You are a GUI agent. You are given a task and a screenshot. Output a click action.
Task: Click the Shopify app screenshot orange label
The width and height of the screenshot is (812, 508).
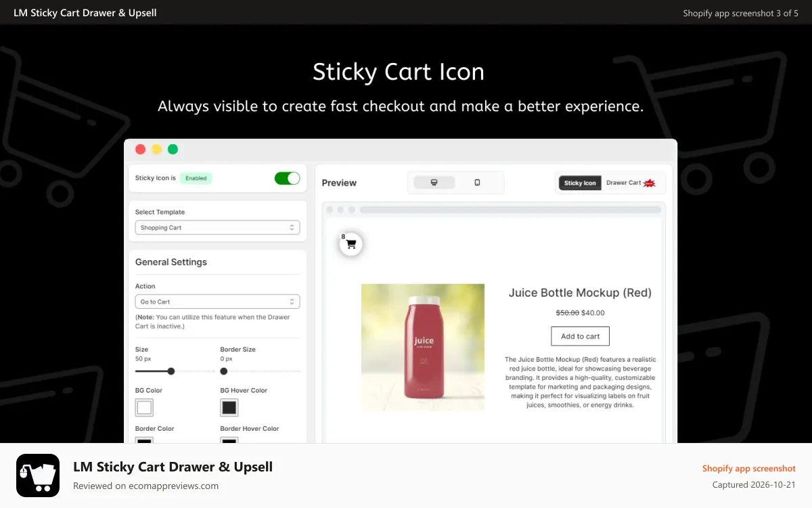pyautogui.click(x=749, y=468)
